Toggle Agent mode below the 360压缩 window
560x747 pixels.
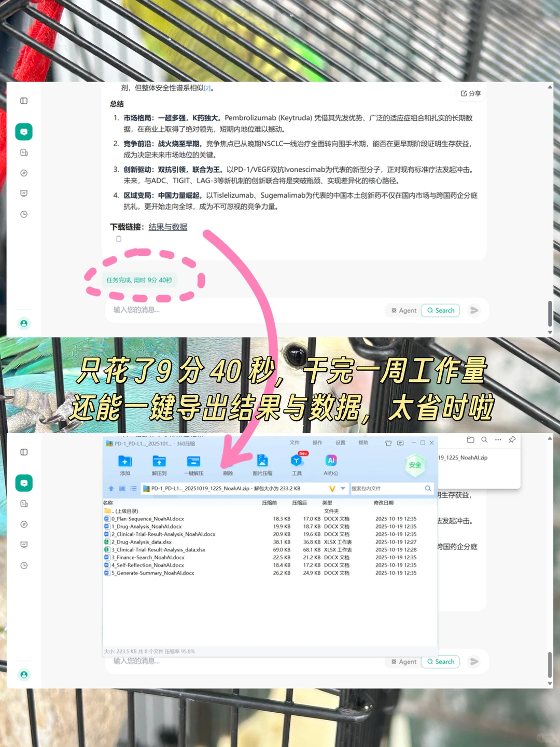[x=404, y=661]
